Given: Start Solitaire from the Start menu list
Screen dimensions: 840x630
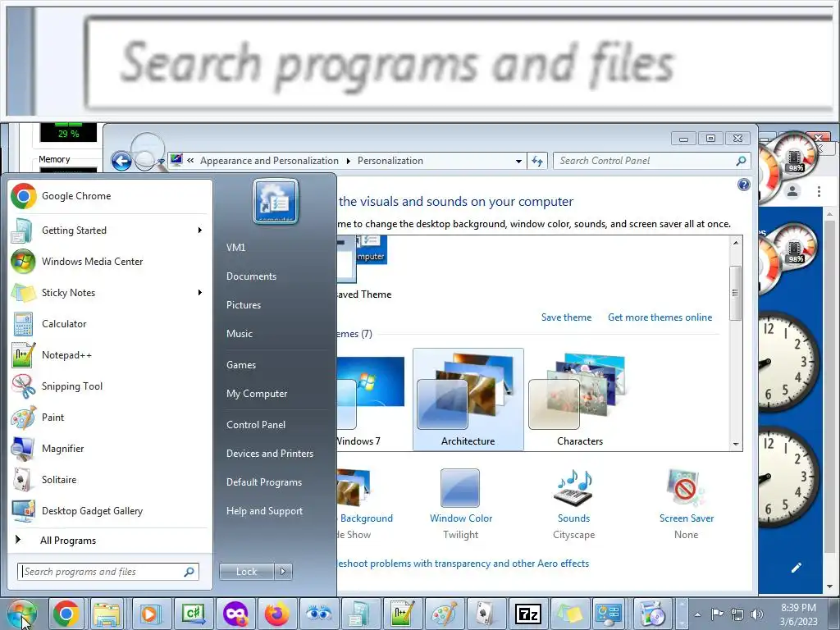Looking at the screenshot, I should (x=110, y=479).
